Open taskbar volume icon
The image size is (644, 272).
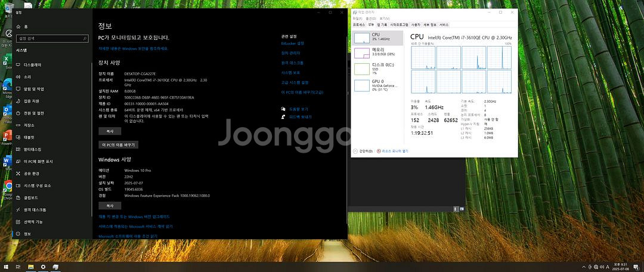[602, 267]
